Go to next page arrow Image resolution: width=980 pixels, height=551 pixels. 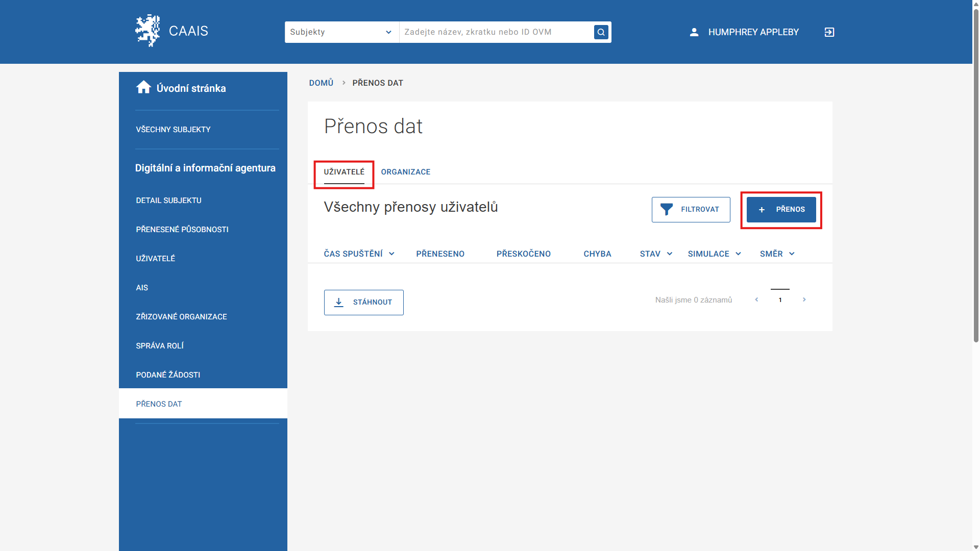pos(804,300)
